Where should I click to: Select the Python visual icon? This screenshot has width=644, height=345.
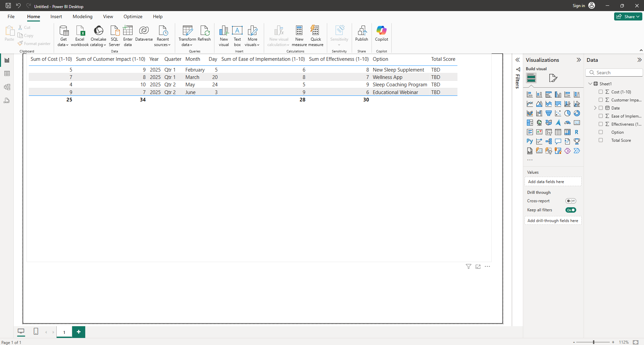tap(530, 141)
